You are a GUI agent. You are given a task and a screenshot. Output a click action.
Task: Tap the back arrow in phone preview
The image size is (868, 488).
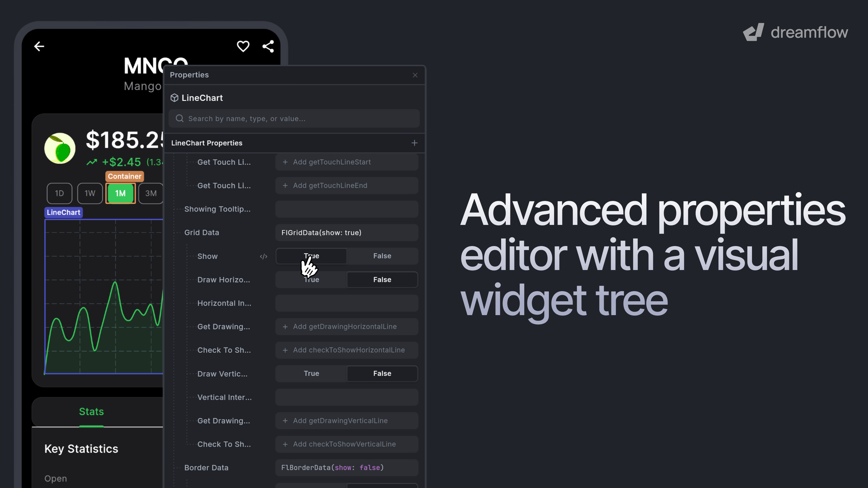pyautogui.click(x=39, y=46)
